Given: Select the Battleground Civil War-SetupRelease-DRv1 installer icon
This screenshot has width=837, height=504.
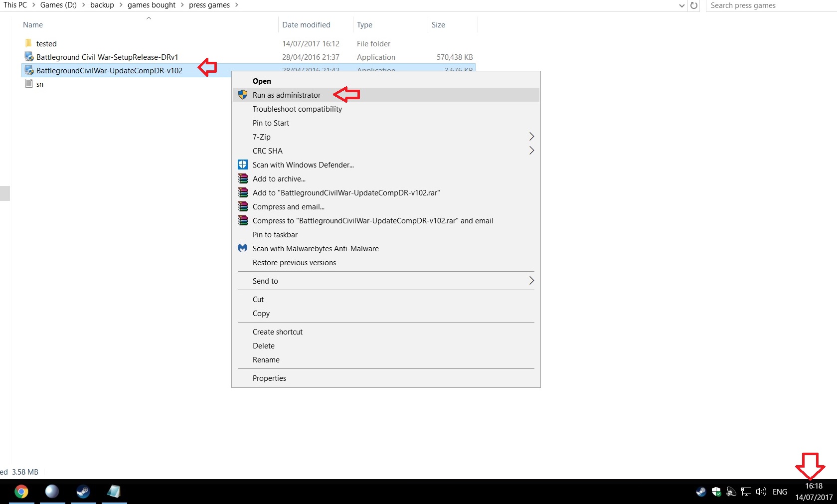Looking at the screenshot, I should coord(29,56).
